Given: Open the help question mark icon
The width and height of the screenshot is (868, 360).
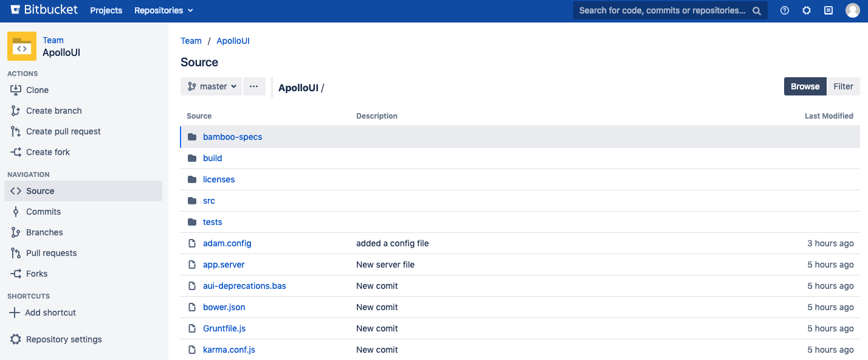Looking at the screenshot, I should (x=785, y=10).
